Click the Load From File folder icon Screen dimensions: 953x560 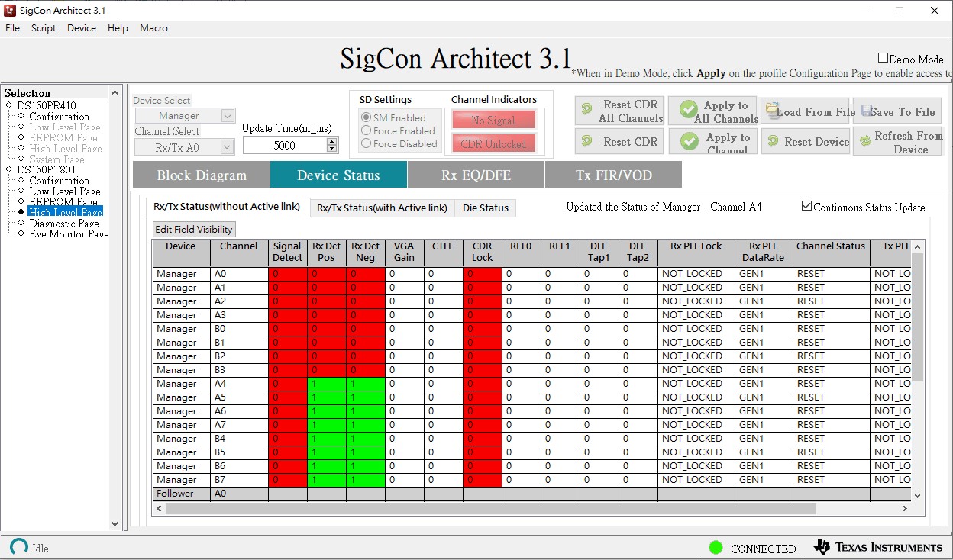click(770, 111)
